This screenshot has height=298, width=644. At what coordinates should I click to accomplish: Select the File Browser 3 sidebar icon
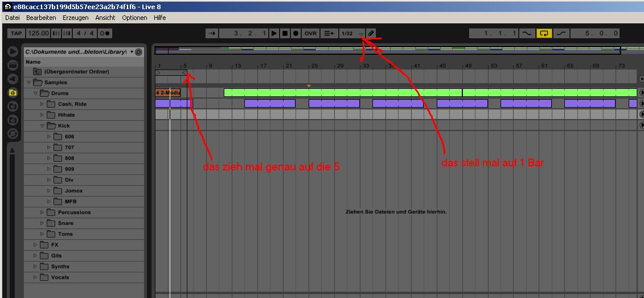click(x=13, y=120)
